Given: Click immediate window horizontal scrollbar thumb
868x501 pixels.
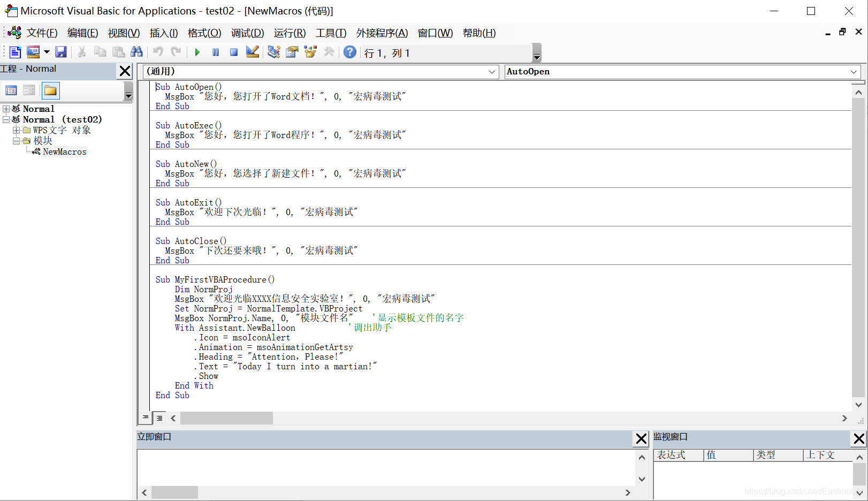Looking at the screenshot, I should 174,492.
